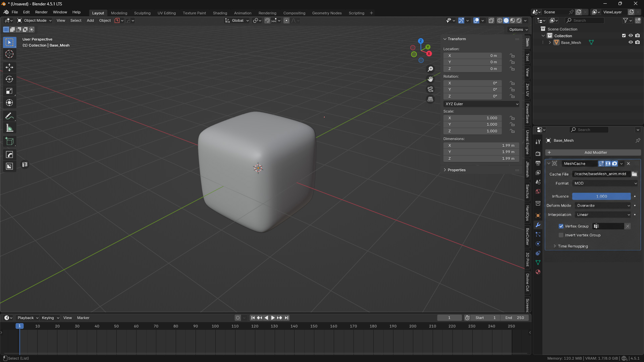
Task: Select the Move tool in toolbar
Action: (9, 67)
